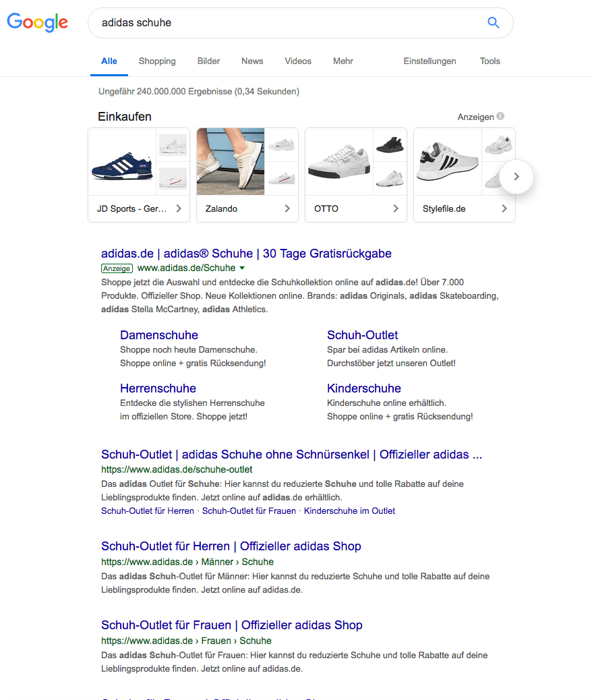
Task: Click the Anzeigen info icon
Action: pyautogui.click(x=500, y=116)
